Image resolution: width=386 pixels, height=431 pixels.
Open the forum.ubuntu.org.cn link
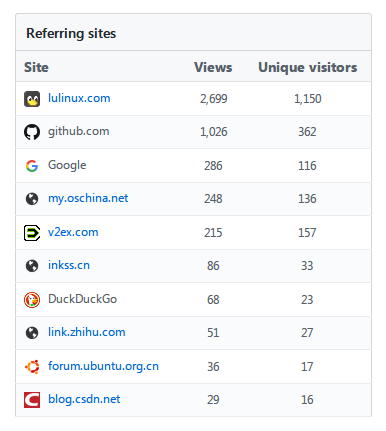[x=103, y=366]
